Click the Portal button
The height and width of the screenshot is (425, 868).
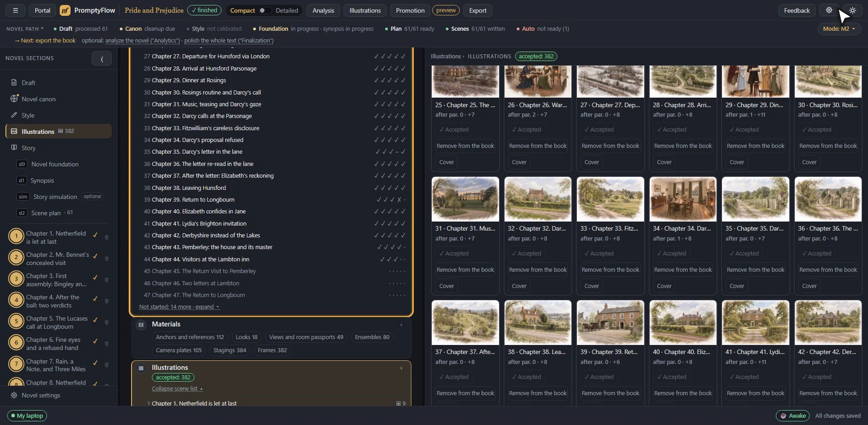tap(42, 10)
